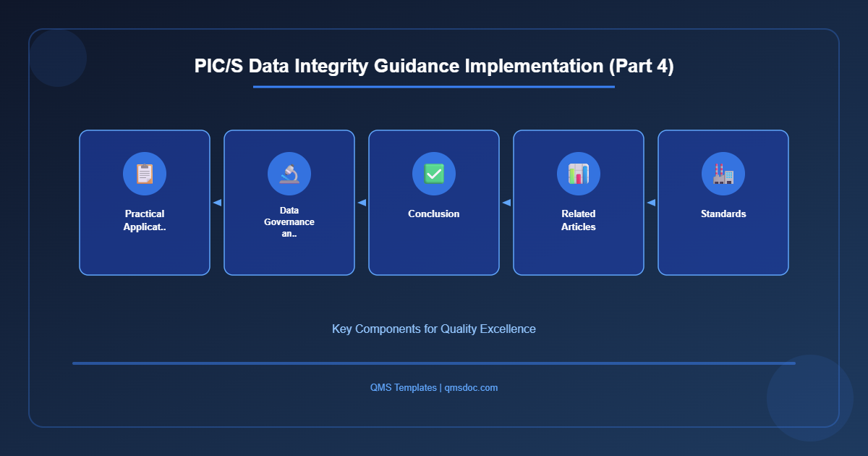Select the circular blue badge behind the checkmark icon

click(x=434, y=173)
